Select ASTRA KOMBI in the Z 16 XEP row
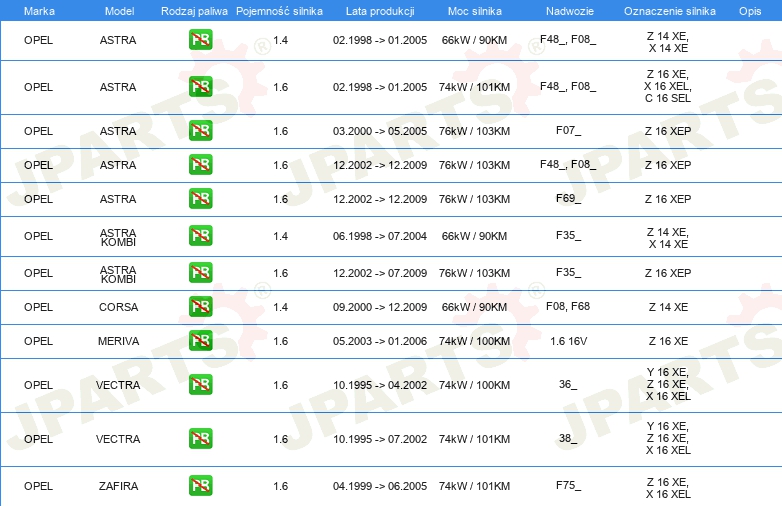The image size is (782, 506). [118, 274]
